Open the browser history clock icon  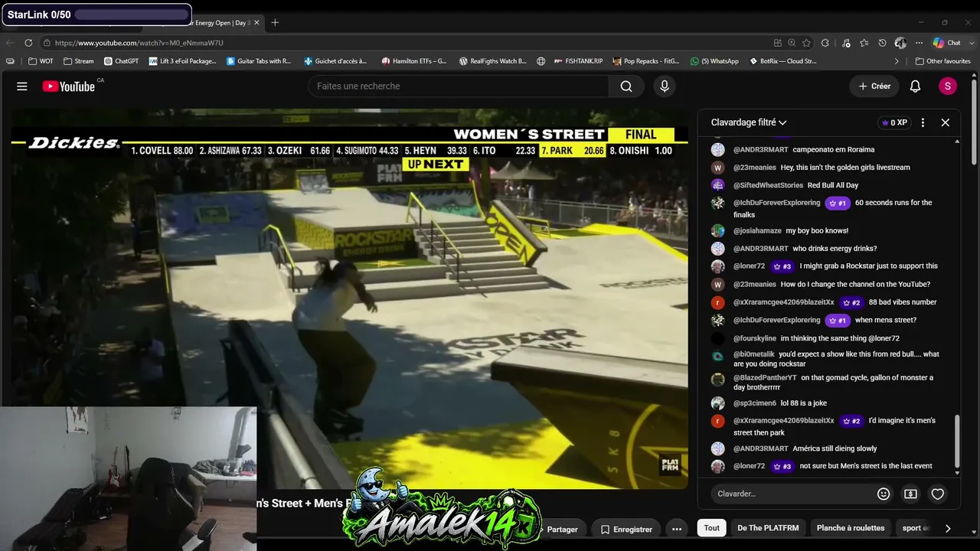pyautogui.click(x=882, y=43)
